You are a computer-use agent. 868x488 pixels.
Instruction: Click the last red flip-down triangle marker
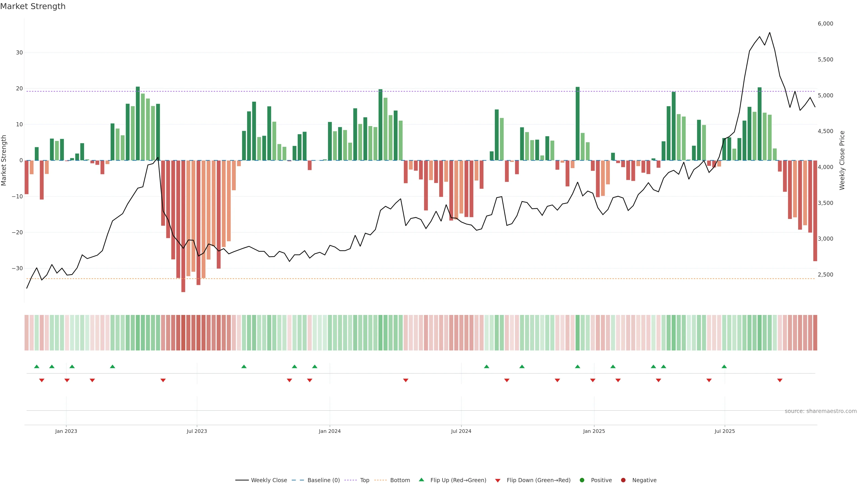780,380
